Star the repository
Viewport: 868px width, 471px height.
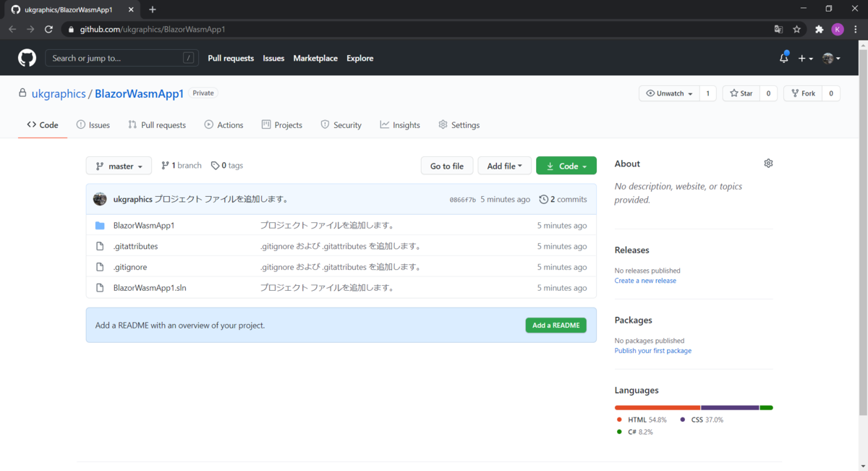741,93
